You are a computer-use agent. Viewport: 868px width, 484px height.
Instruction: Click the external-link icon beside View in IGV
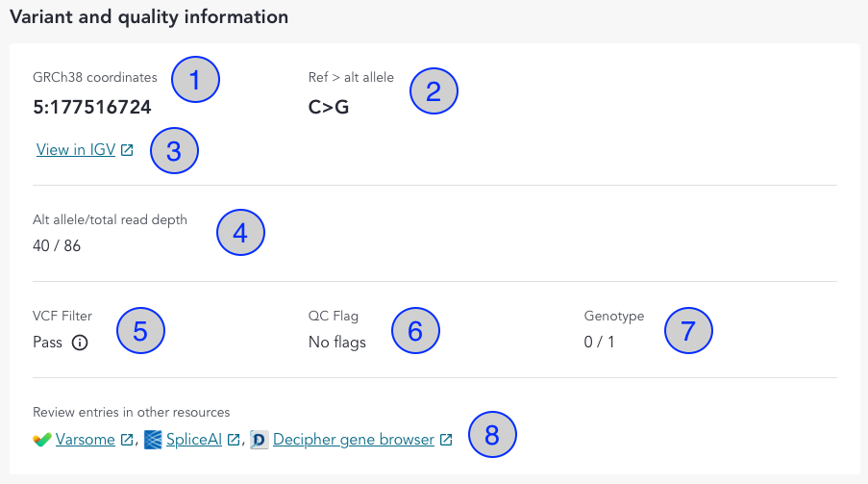click(x=128, y=150)
